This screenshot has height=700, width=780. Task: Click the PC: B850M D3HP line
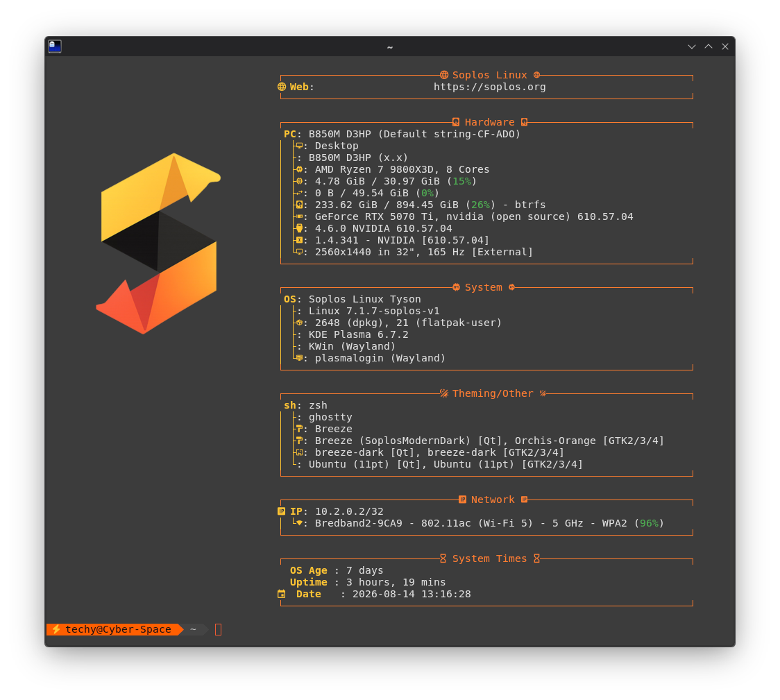click(402, 134)
